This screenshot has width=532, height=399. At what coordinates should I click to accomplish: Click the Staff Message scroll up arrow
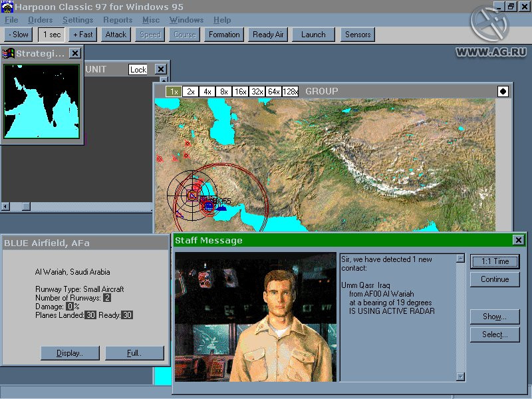[460, 259]
